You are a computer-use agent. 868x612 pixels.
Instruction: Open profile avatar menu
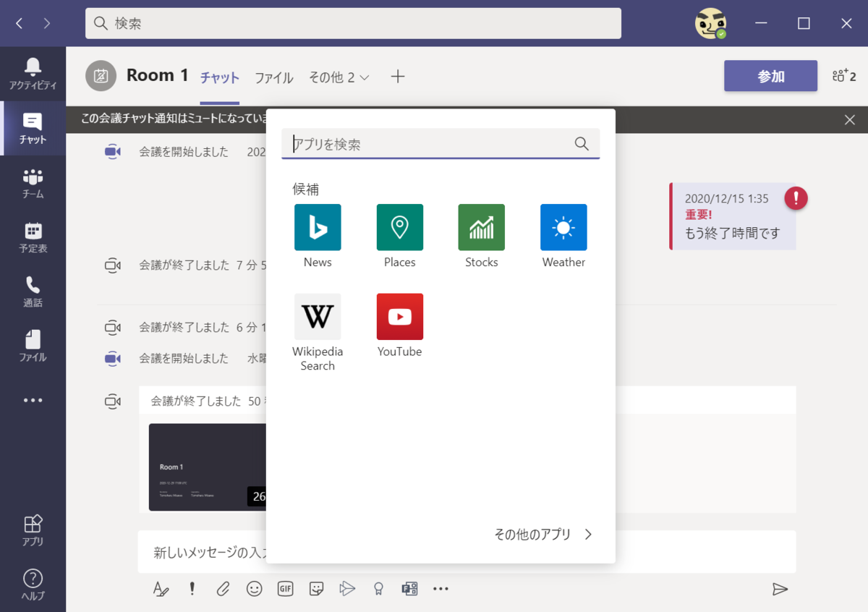coord(710,23)
